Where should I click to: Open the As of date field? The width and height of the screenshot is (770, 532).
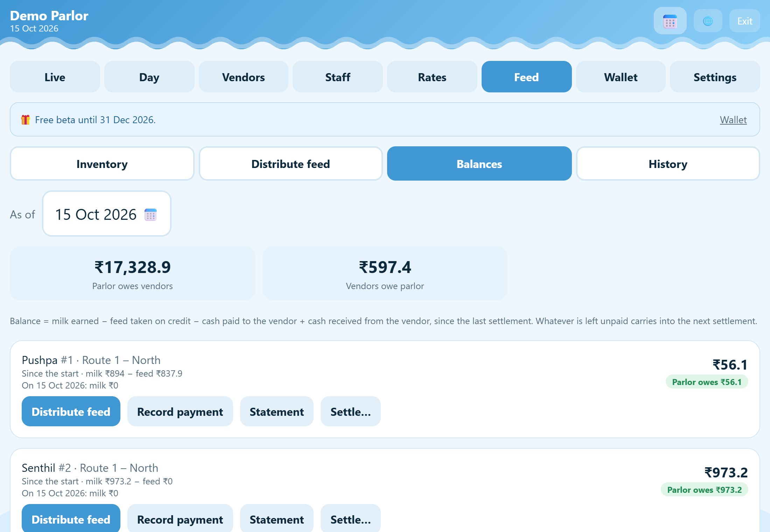tap(107, 214)
